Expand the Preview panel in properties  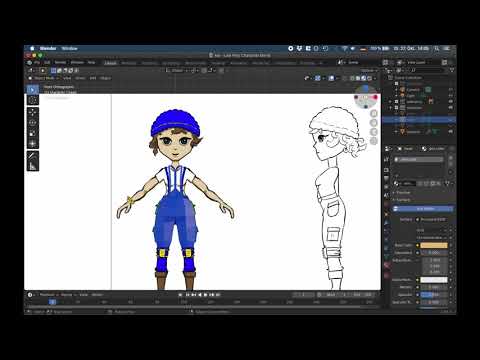pyautogui.click(x=403, y=192)
